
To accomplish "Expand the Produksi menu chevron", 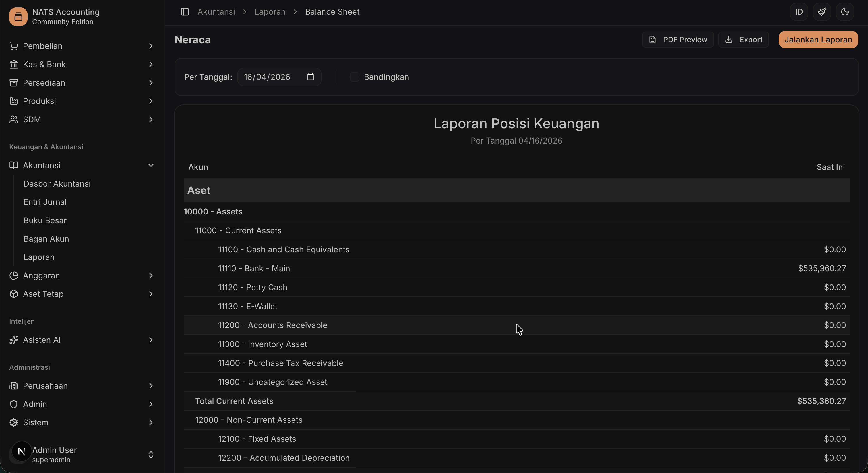I will [151, 101].
